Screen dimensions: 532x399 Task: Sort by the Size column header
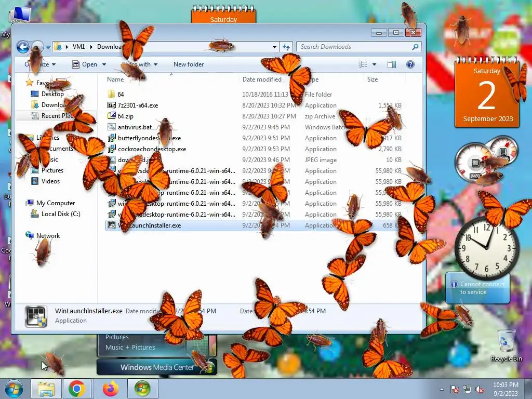[372, 79]
